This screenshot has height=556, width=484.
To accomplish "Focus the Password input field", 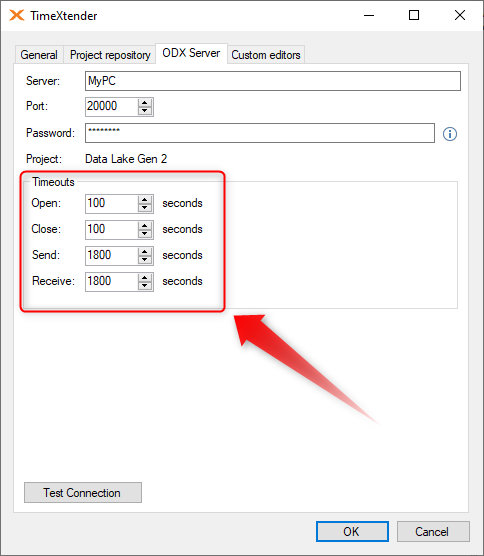I will [260, 133].
